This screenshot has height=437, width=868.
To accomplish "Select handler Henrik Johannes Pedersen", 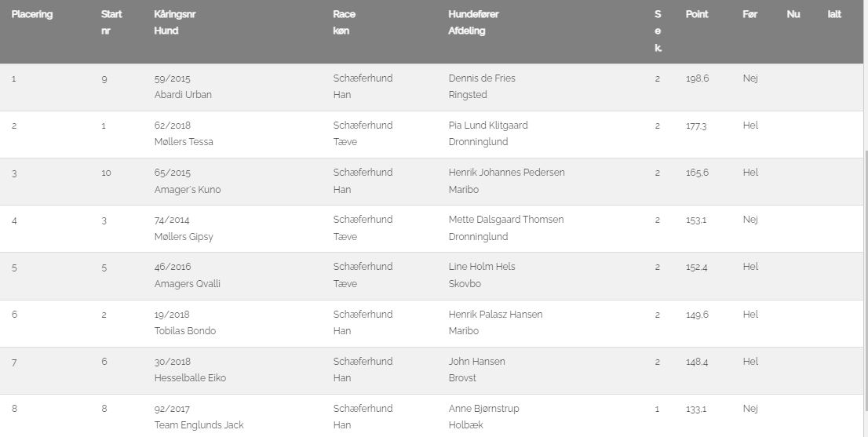I will tap(506, 173).
